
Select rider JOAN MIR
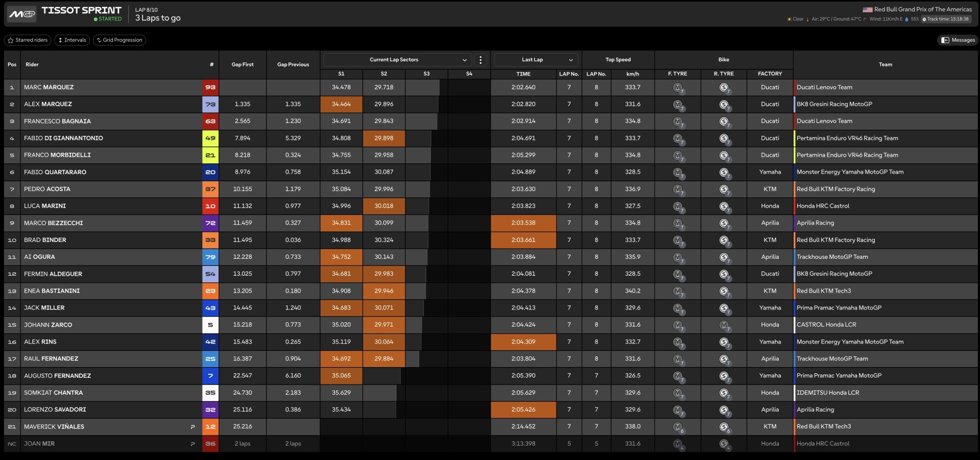pos(39,444)
